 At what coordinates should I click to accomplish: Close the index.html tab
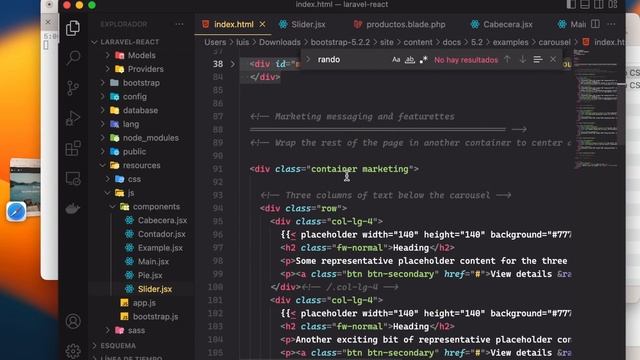click(262, 24)
